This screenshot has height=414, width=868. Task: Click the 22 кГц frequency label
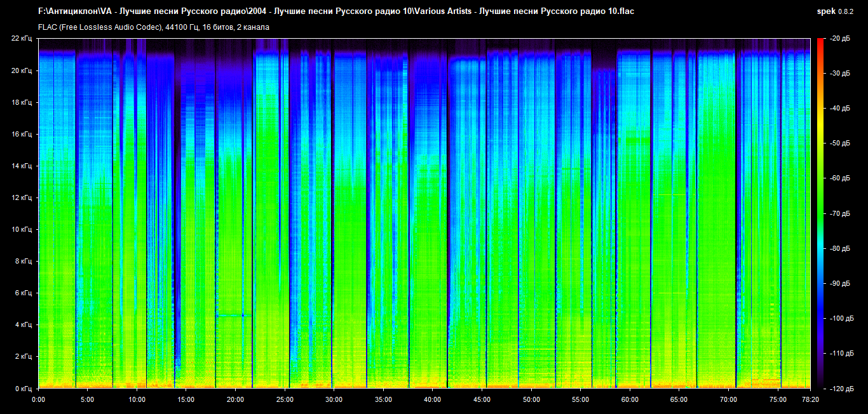(23, 39)
